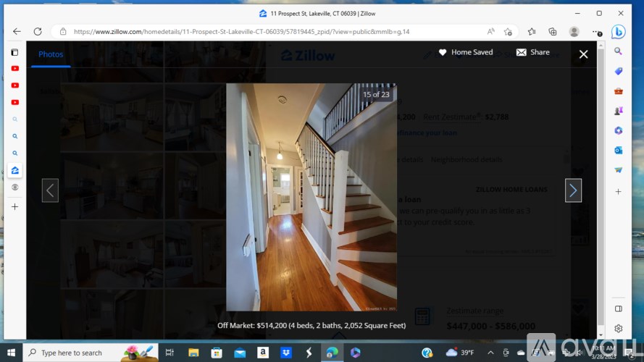Switch to the Zillow vertical tab
Viewport: 644px width, 362px height.
[14, 170]
